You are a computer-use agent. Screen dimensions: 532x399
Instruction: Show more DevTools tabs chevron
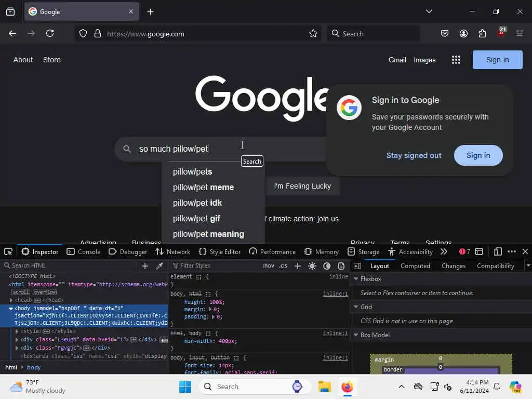[444, 252]
